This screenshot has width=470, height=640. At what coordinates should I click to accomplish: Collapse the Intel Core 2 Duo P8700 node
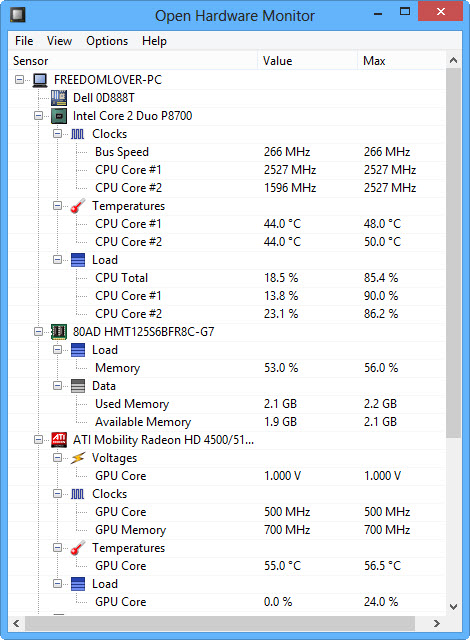coord(38,116)
